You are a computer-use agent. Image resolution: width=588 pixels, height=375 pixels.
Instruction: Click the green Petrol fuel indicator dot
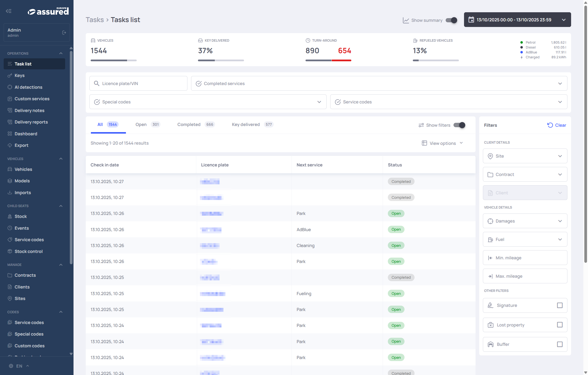click(521, 42)
